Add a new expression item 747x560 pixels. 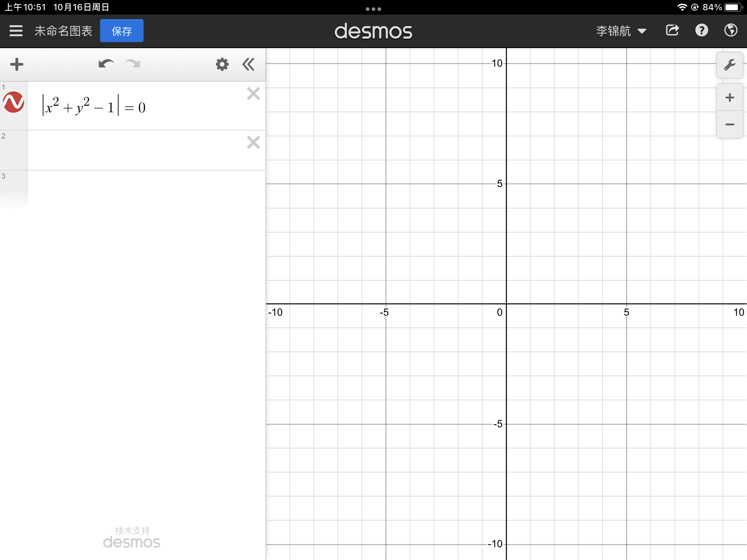coord(17,65)
